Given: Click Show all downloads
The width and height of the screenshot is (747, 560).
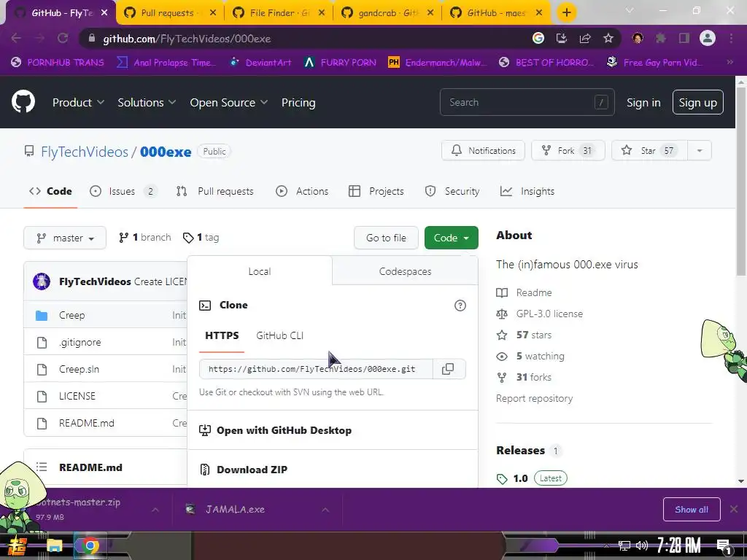Looking at the screenshot, I should 692,510.
